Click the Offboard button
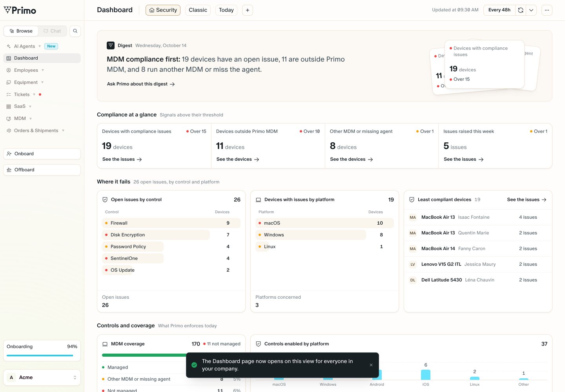This screenshot has height=392, width=565. [x=42, y=170]
